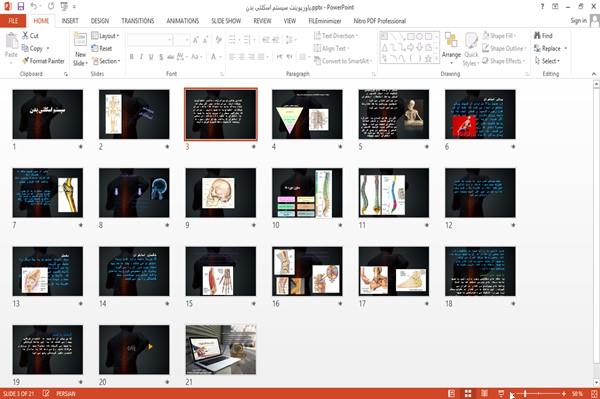Open Quick Styles gallery
Viewport: 600px width, 399px height.
point(471,49)
